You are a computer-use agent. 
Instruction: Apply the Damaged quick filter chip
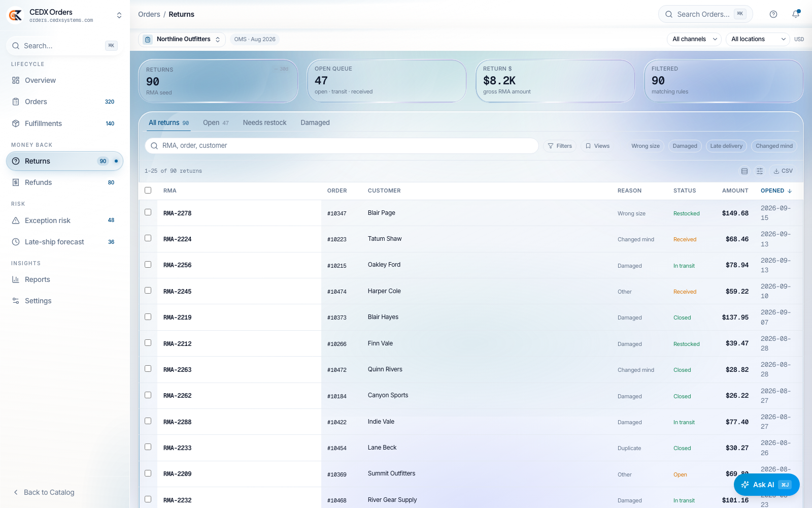(x=685, y=146)
